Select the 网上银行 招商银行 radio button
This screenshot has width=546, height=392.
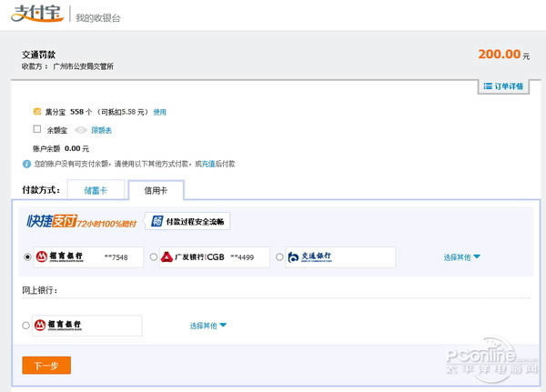click(25, 325)
